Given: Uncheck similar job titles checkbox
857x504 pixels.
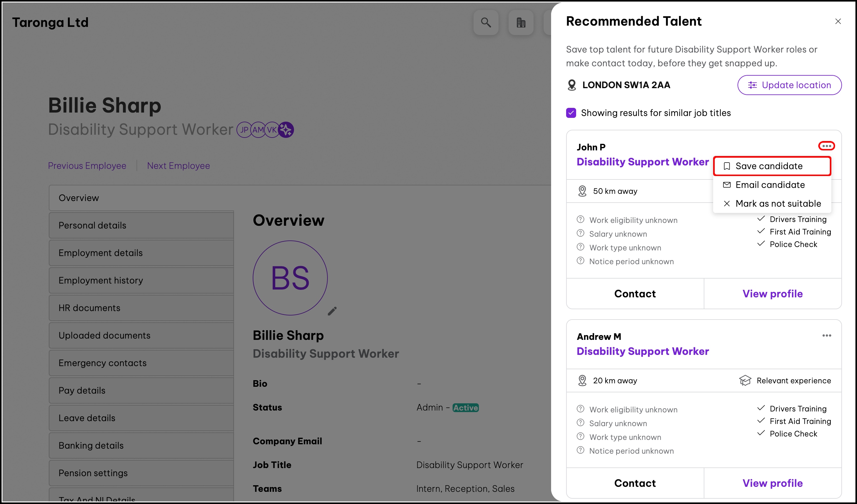Looking at the screenshot, I should (x=571, y=113).
